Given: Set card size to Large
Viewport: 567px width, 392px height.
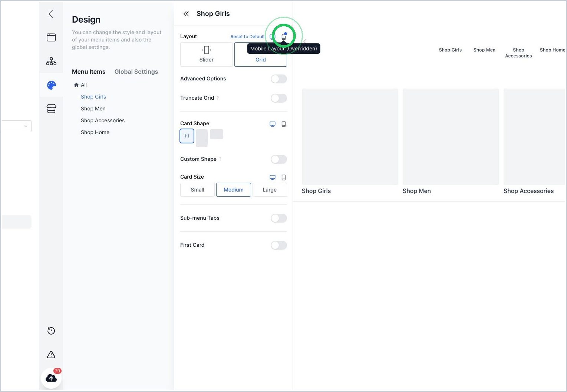Looking at the screenshot, I should pyautogui.click(x=270, y=190).
